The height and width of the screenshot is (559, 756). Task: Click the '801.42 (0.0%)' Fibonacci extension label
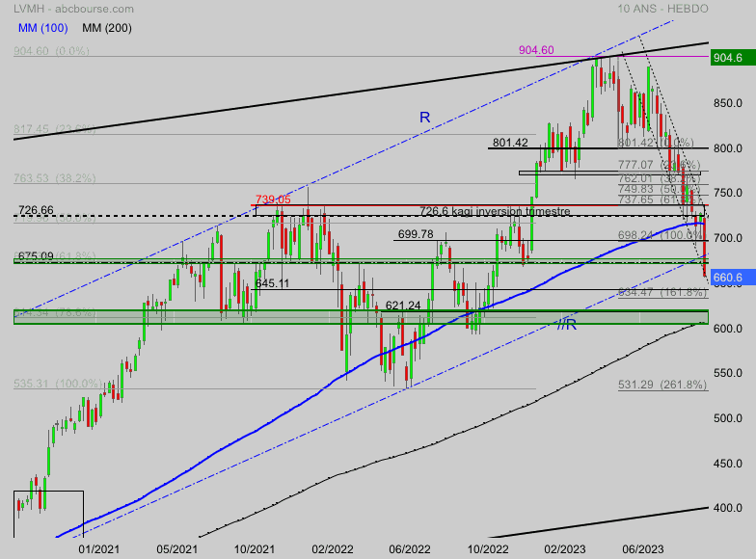(656, 143)
